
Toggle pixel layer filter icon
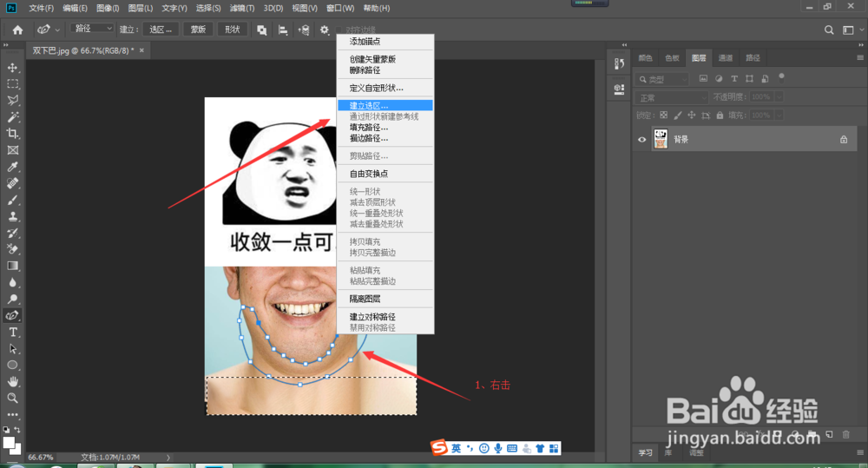pos(703,79)
